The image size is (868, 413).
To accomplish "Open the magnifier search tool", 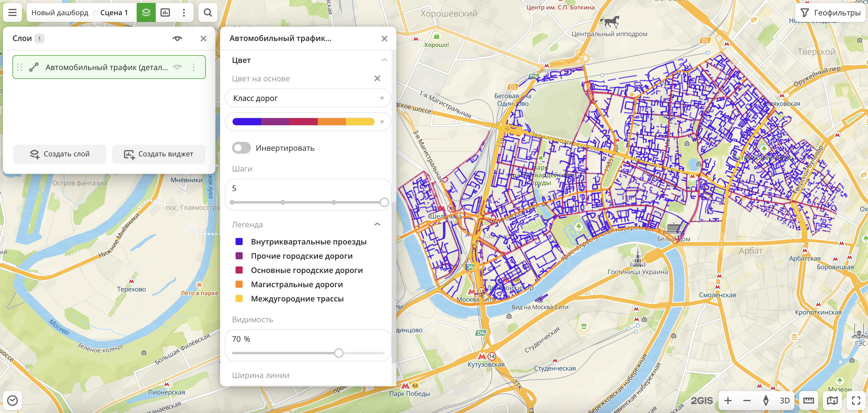I will click(x=208, y=13).
